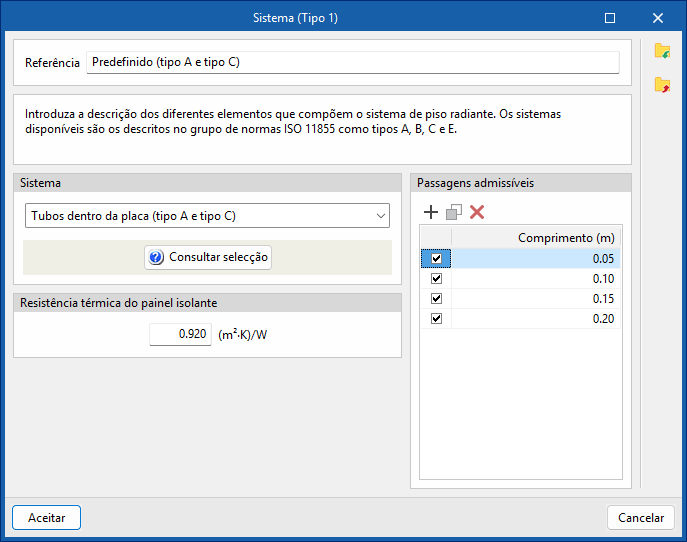Toggle the 0.10 passage checkbox
The width and height of the screenshot is (687, 542).
(436, 279)
